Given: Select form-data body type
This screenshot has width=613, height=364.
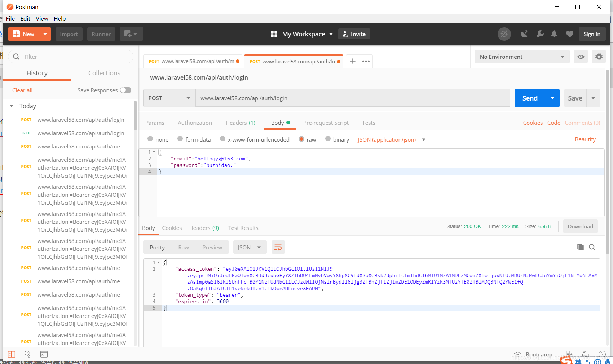Looking at the screenshot, I should coord(180,139).
